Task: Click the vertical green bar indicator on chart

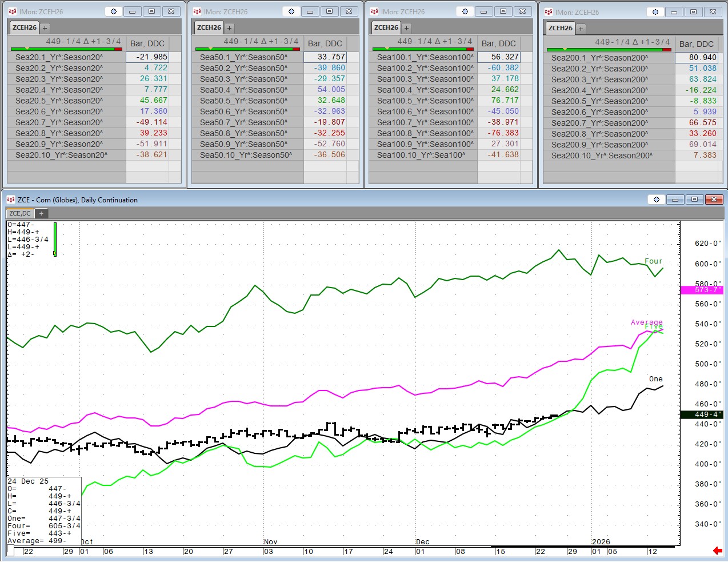Action: (55, 239)
